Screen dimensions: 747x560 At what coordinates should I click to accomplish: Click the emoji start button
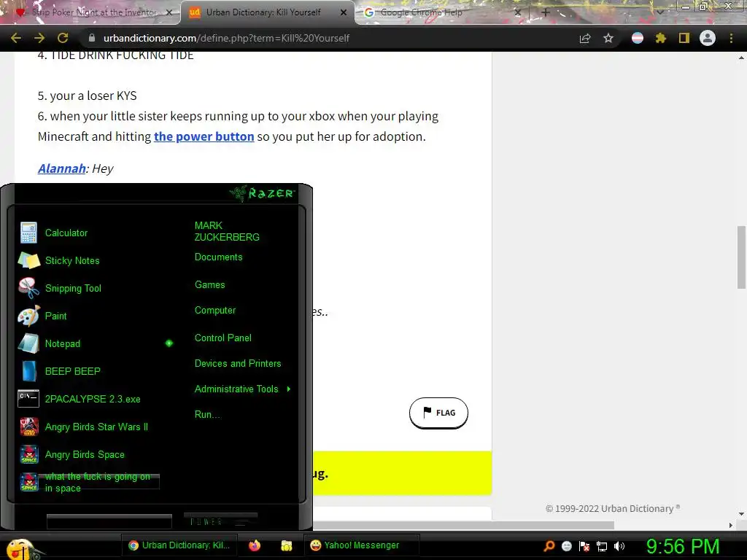click(x=20, y=548)
